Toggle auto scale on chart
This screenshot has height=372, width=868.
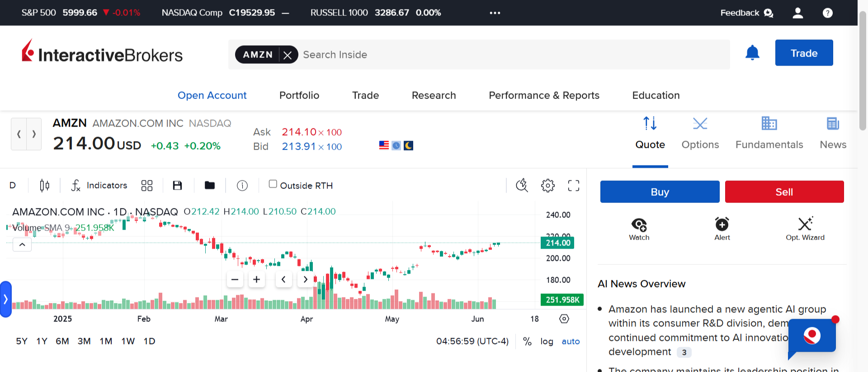[x=571, y=341]
